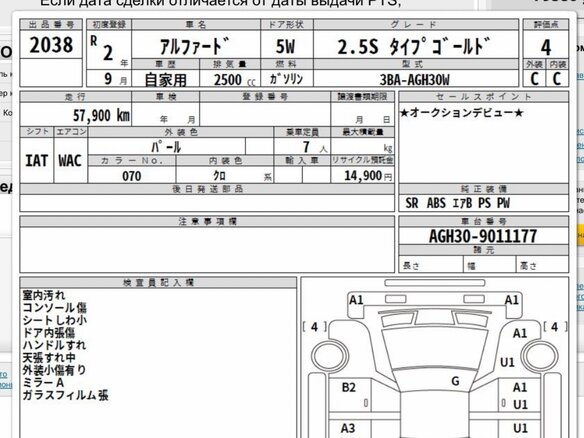
Task: Click the 諸元 header
Action: click(x=483, y=250)
